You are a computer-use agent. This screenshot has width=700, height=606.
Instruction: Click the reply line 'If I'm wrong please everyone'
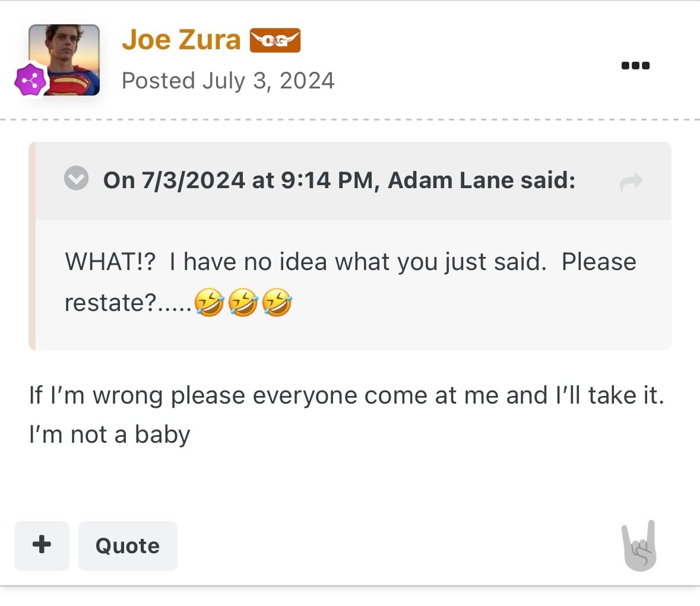347,396
